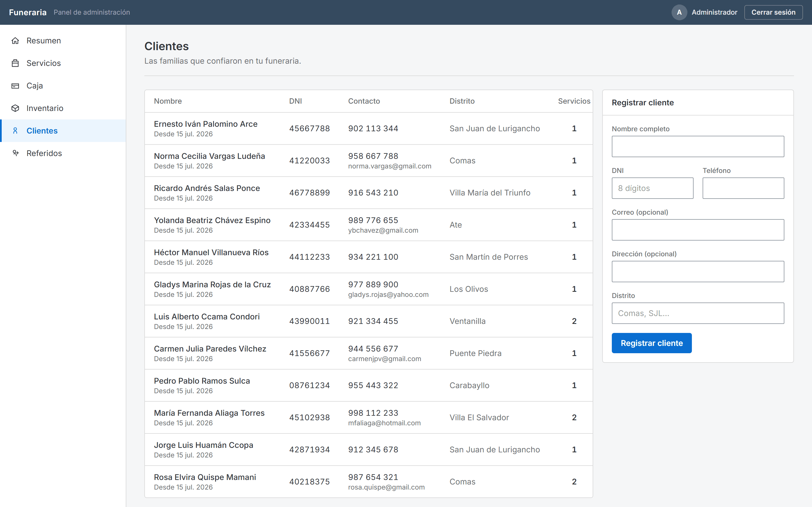Focus the Dirección (opcional) field

(x=698, y=272)
